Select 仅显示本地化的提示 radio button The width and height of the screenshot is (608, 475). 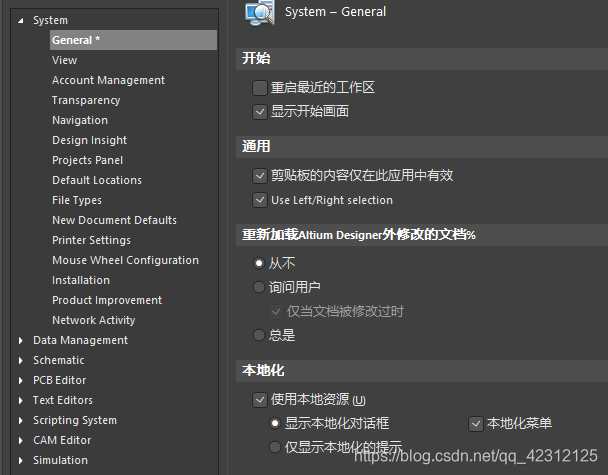[275, 447]
